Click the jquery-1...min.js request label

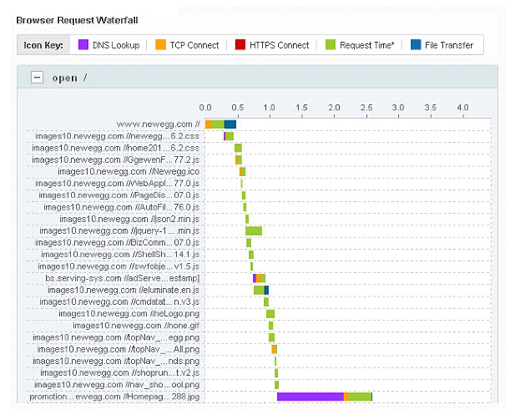click(x=119, y=230)
